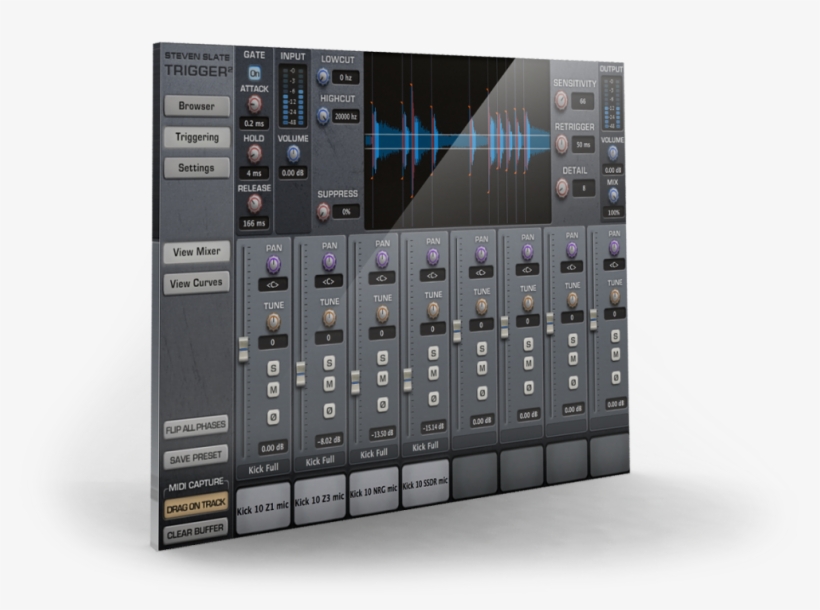820x610 pixels.
Task: Click Pan knob on Kick 10 SSDR channel
Action: [x=432, y=256]
